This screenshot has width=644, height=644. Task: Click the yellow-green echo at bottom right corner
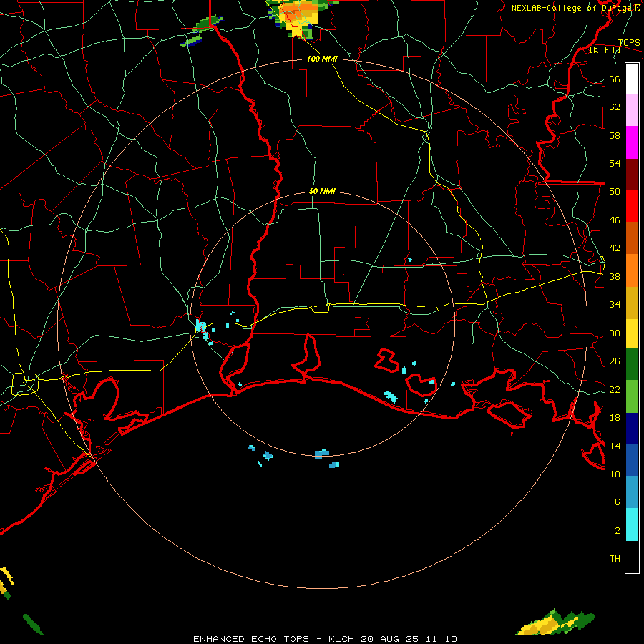coord(555,623)
